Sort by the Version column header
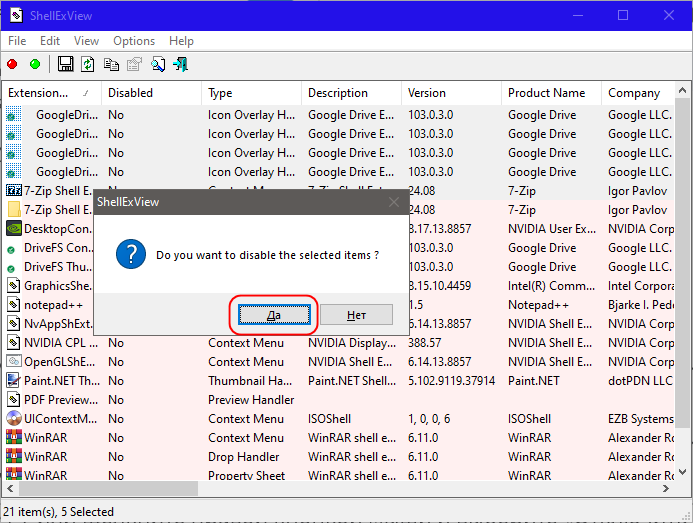 coord(452,93)
